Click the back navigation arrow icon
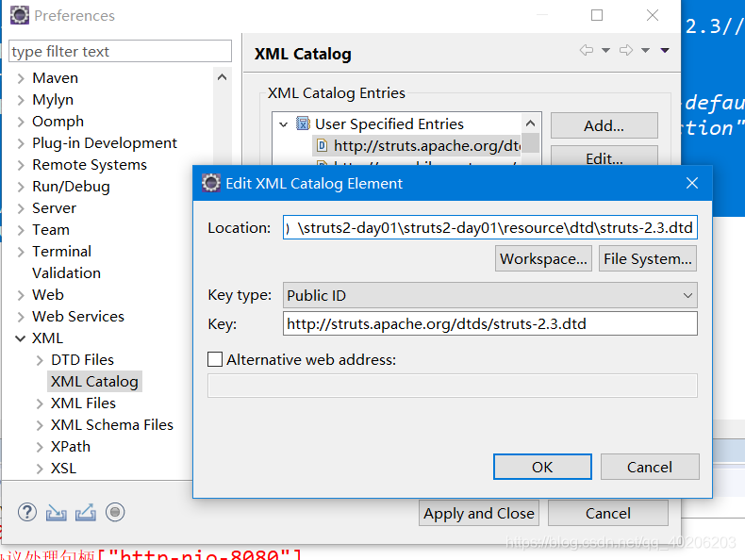 pyautogui.click(x=587, y=50)
